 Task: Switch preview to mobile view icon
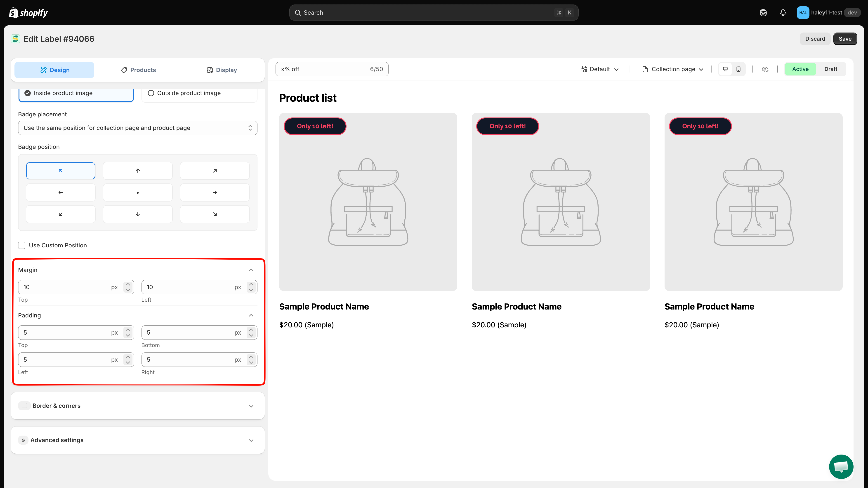[738, 69]
